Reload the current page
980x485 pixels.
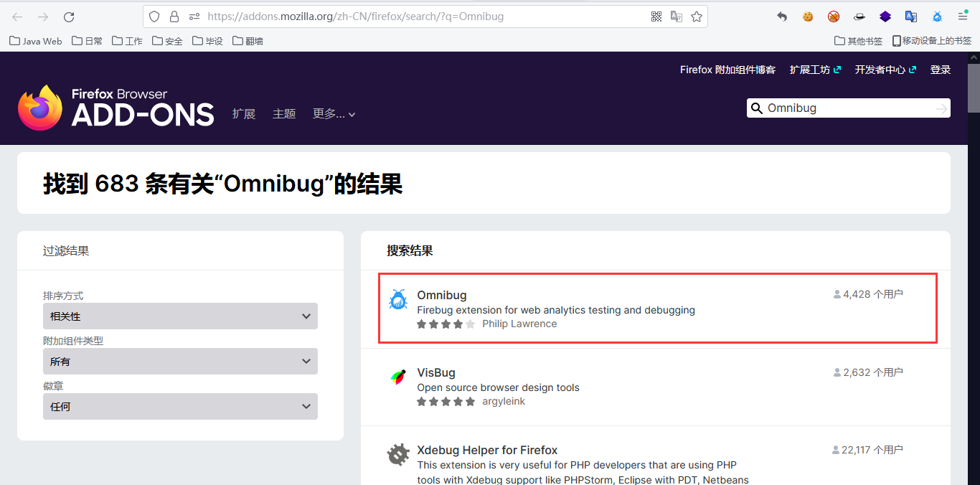click(x=69, y=17)
